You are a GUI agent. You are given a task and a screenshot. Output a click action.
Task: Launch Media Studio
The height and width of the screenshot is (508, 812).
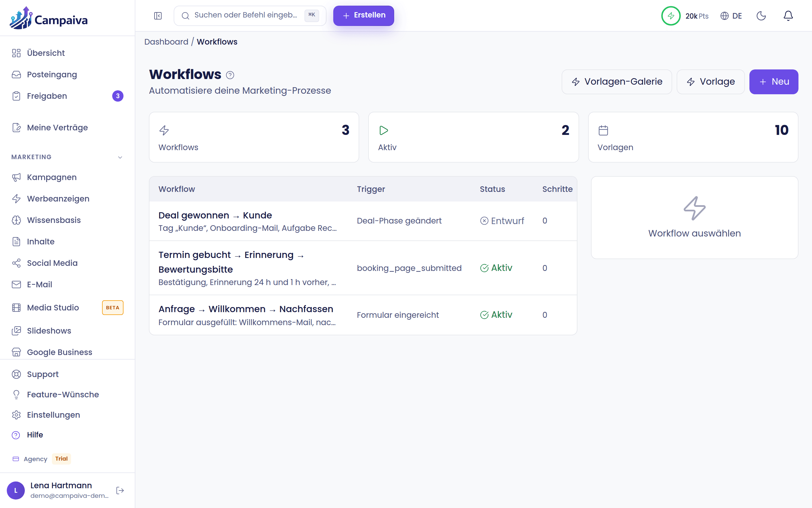[x=67, y=308]
